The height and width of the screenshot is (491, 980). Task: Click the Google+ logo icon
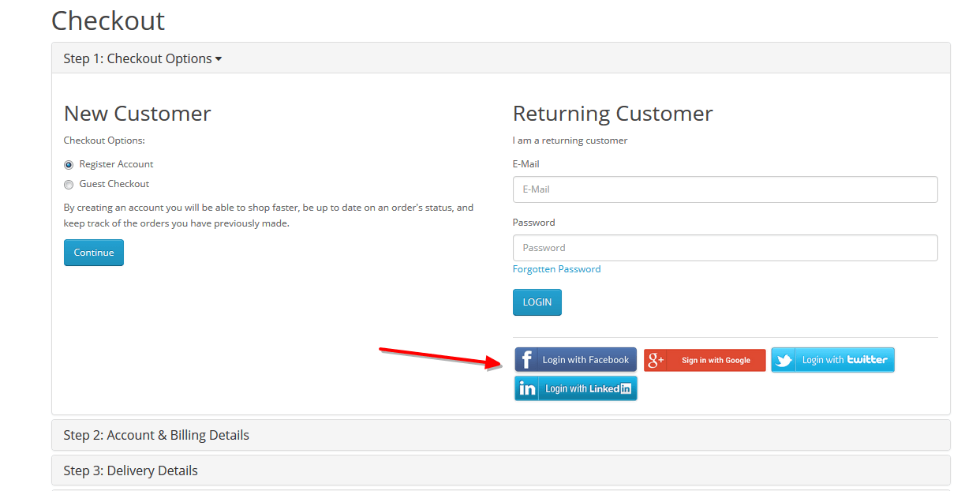click(x=656, y=361)
